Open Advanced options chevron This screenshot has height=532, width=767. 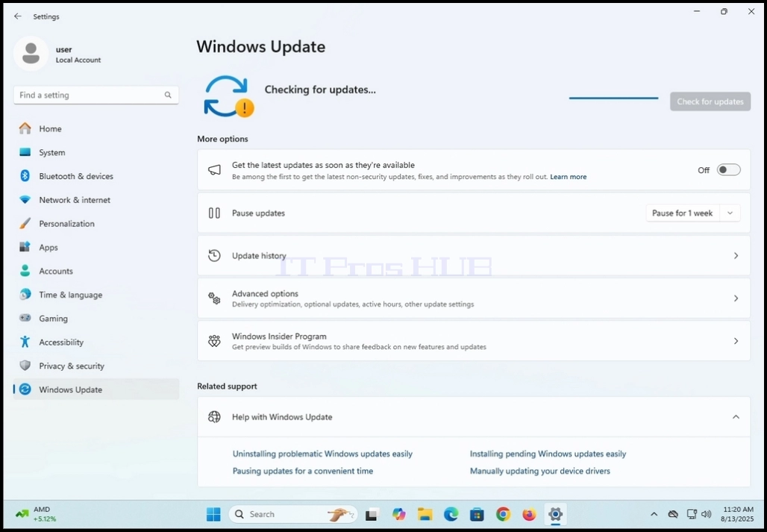[736, 298]
